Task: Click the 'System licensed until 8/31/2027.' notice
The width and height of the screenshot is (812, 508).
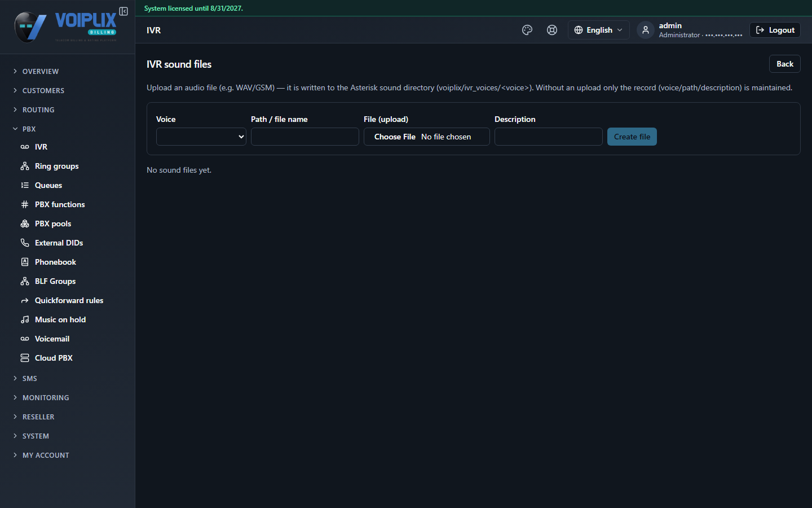Action: tap(193, 8)
